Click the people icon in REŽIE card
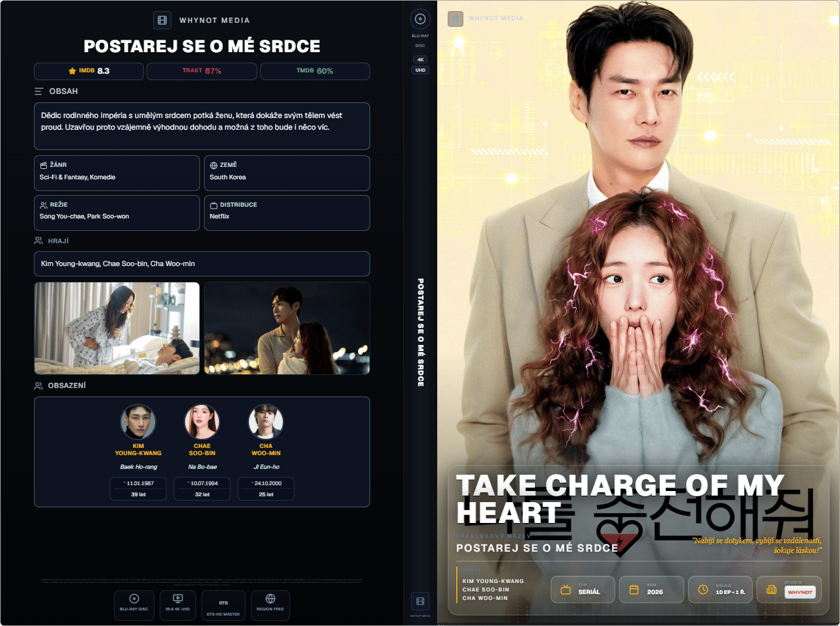840x626 pixels. point(44,205)
